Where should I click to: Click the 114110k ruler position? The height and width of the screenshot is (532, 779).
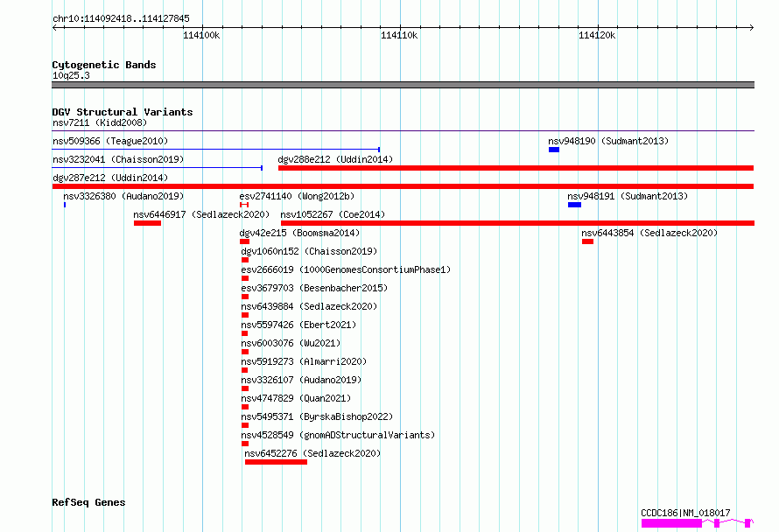(x=399, y=35)
